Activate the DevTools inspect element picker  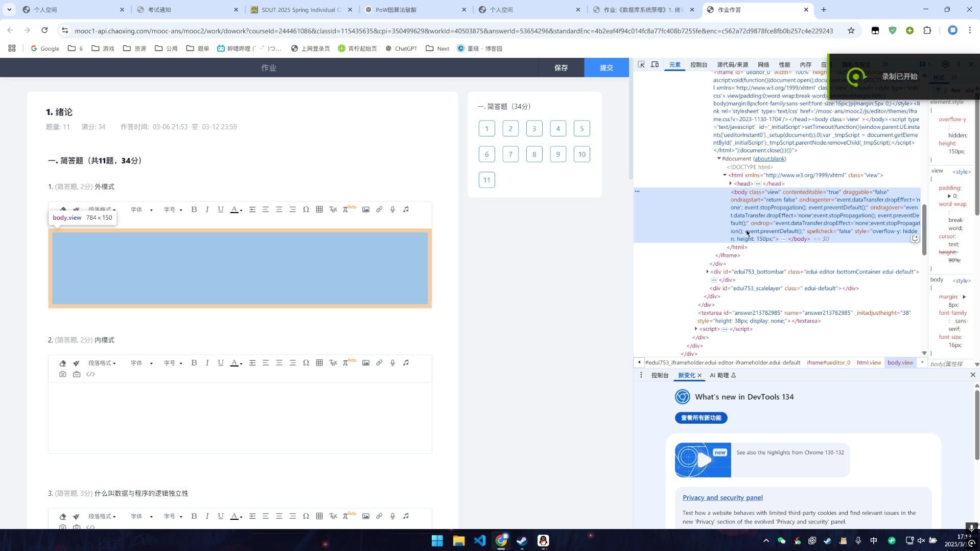pyautogui.click(x=641, y=64)
